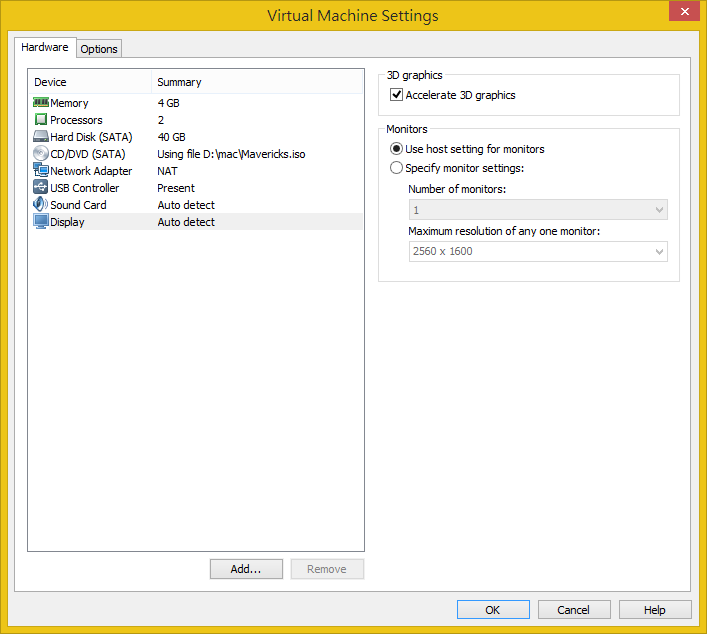Click the Mavericks.iso file summary
This screenshot has width=707, height=634.
point(231,154)
